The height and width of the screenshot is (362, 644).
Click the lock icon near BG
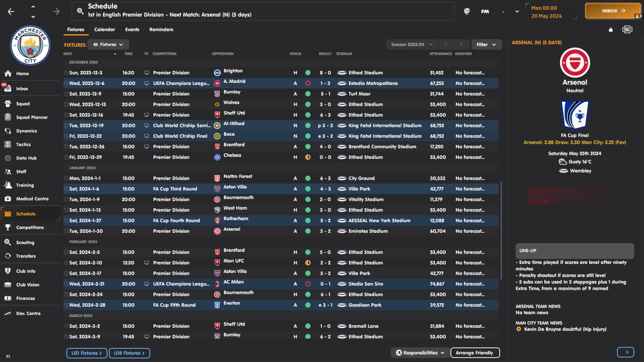point(611,30)
